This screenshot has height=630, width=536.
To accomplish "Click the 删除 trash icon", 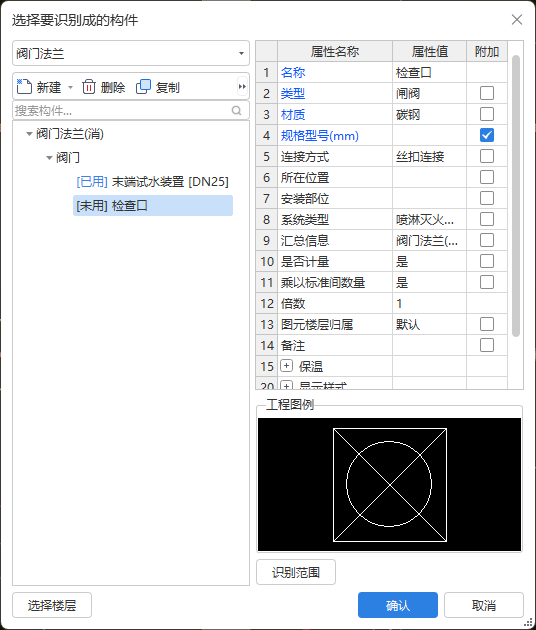I will (89, 86).
